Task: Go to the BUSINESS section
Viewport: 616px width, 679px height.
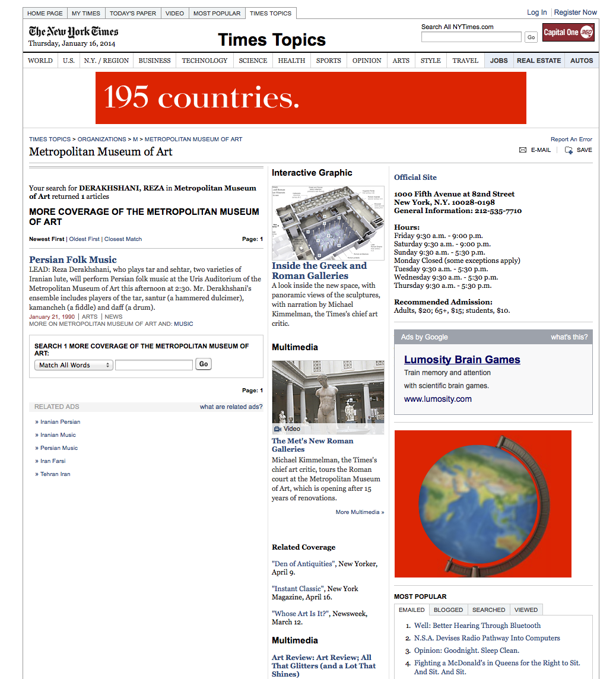Action: point(154,61)
